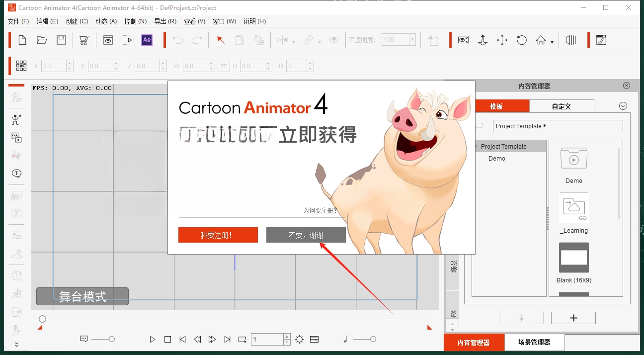Switch to the 模板 template tab
The image size is (644, 355).
(x=497, y=106)
